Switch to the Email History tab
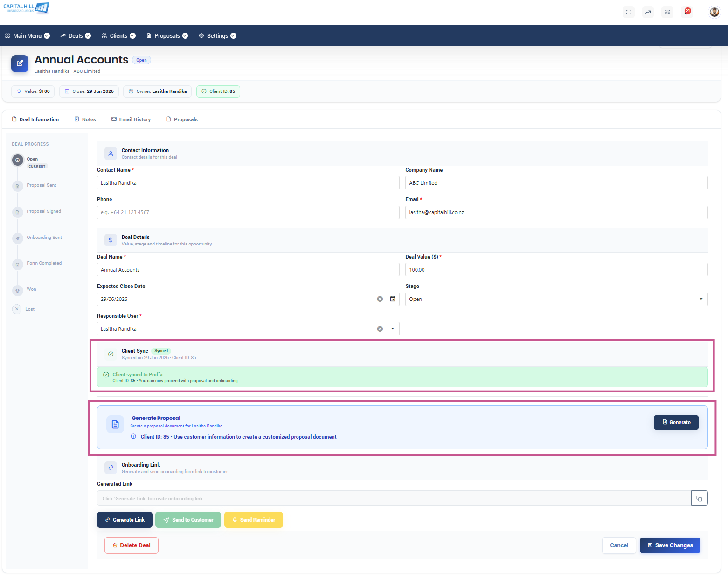 (x=131, y=119)
